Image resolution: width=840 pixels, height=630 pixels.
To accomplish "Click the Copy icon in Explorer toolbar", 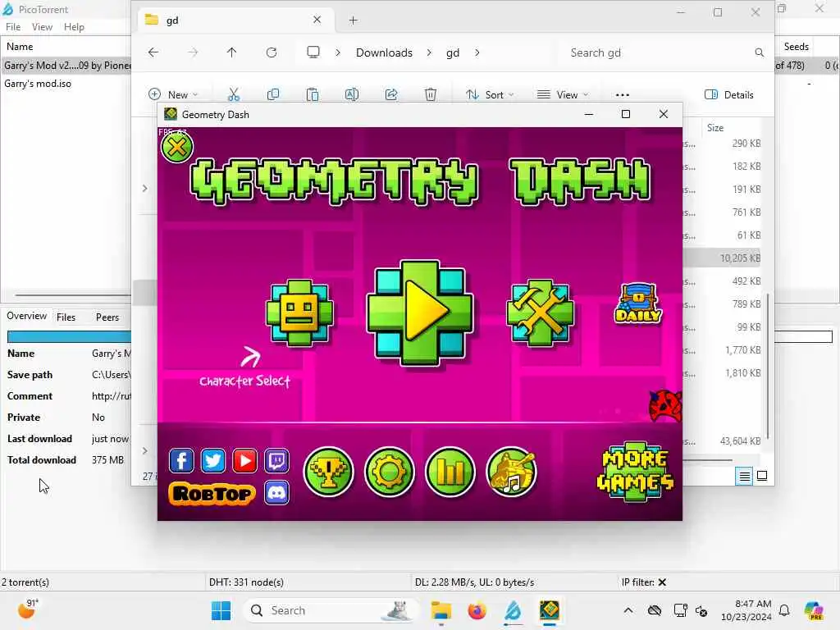I will point(273,95).
